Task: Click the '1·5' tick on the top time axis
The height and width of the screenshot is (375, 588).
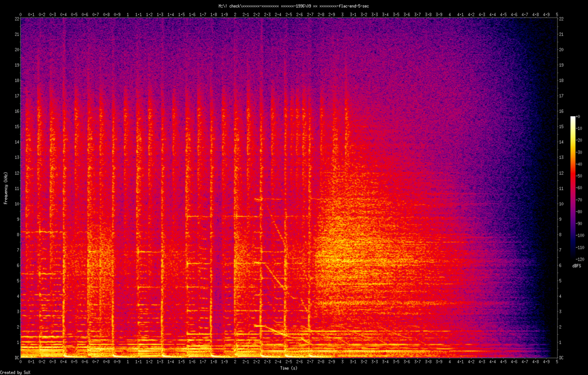Action: [x=181, y=14]
